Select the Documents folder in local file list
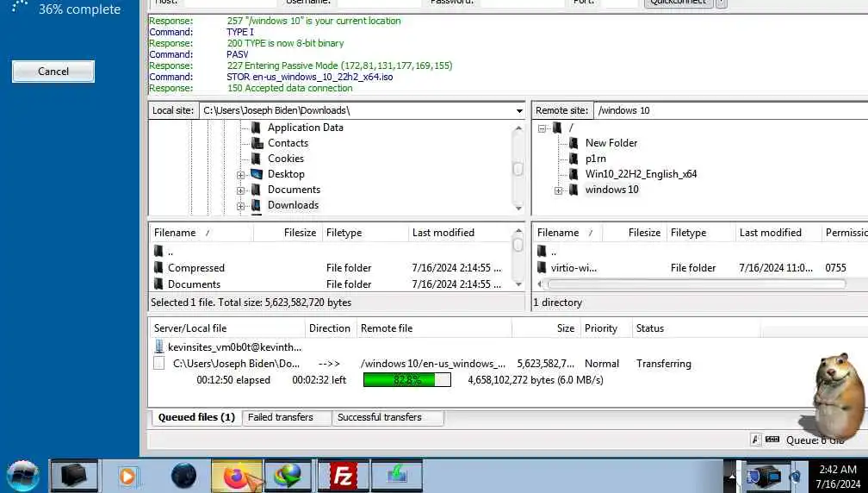 tap(194, 284)
